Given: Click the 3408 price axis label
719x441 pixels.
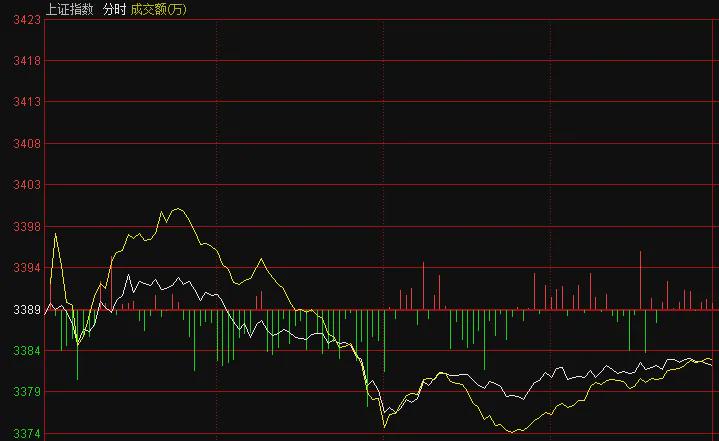Looking at the screenshot, I should (x=27, y=143).
